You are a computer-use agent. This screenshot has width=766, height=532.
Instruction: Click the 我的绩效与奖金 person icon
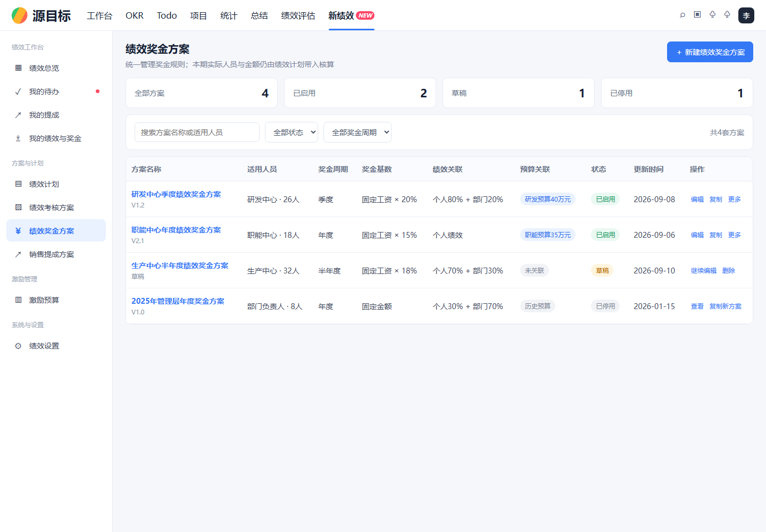click(x=19, y=138)
